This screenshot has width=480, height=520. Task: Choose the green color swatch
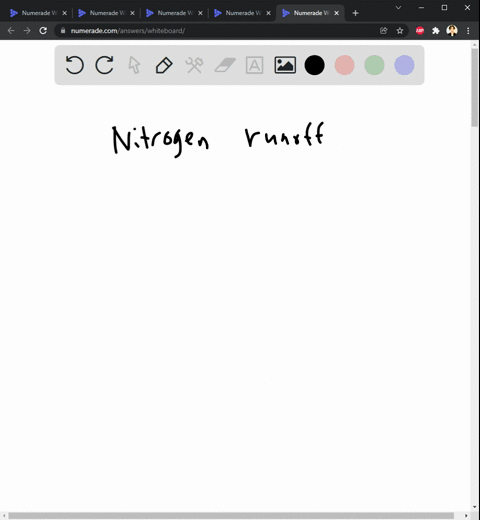click(x=374, y=65)
